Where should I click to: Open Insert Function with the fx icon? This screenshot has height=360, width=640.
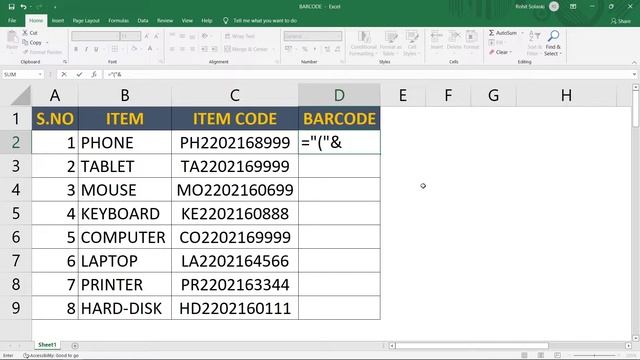pos(94,74)
